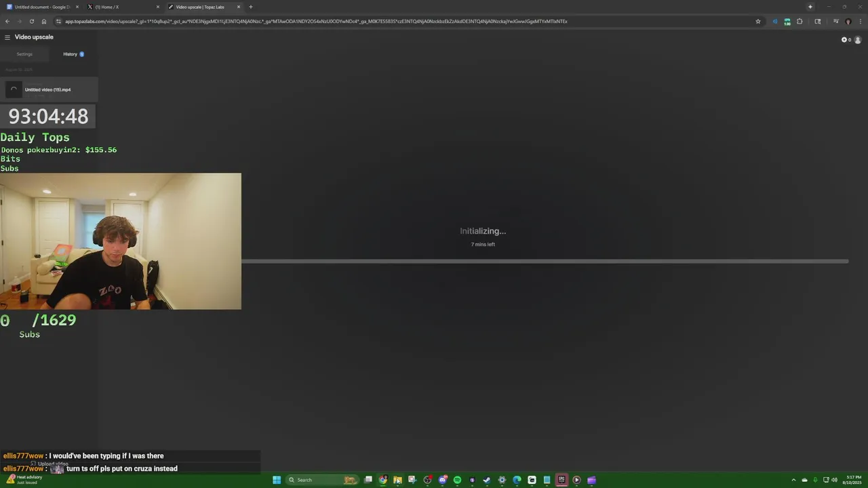
Task: Open the hamburger menu beside Video upscale
Action: coord(7,37)
